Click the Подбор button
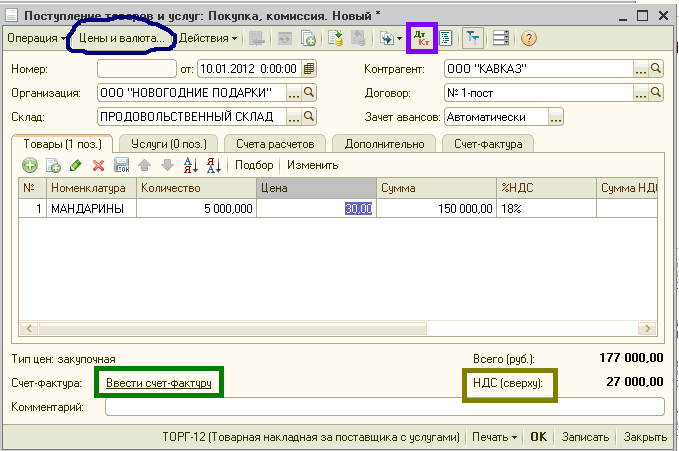The height and width of the screenshot is (451, 679). [x=254, y=165]
